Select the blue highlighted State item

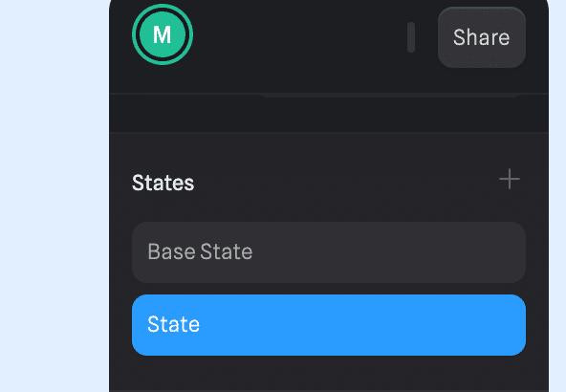(329, 325)
